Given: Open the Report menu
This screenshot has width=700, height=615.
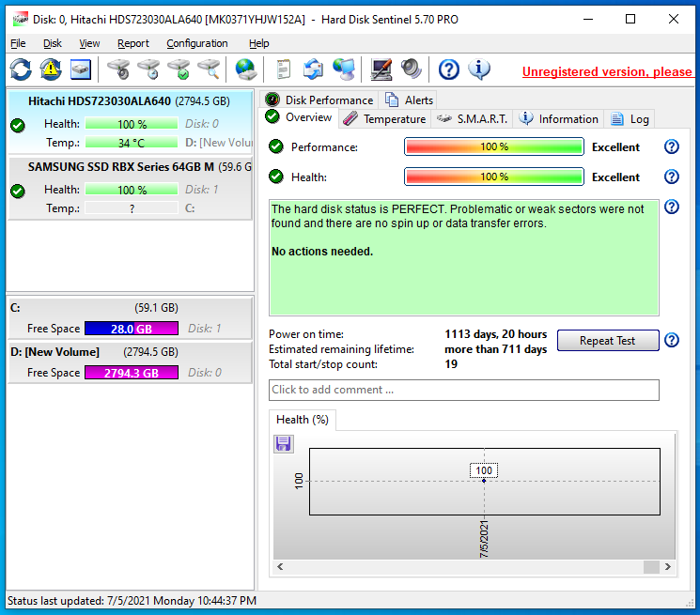Looking at the screenshot, I should [133, 43].
